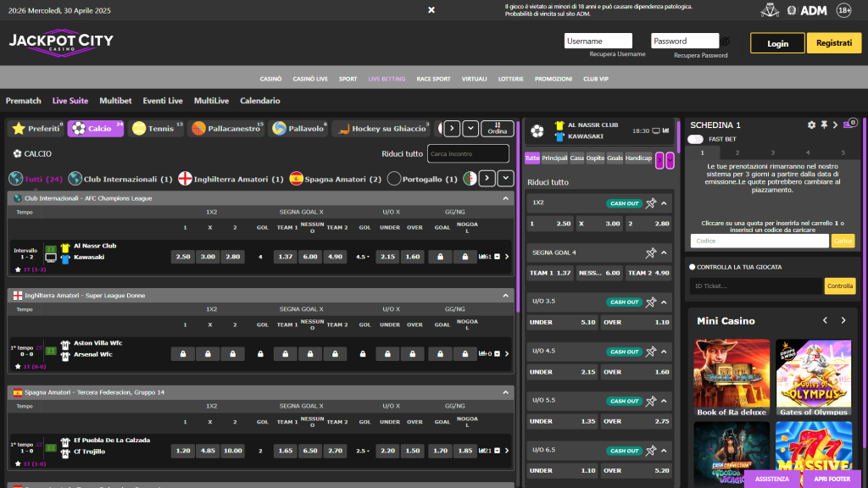Open the Pallacanestro basketball category
The image size is (868, 488).
tap(225, 129)
